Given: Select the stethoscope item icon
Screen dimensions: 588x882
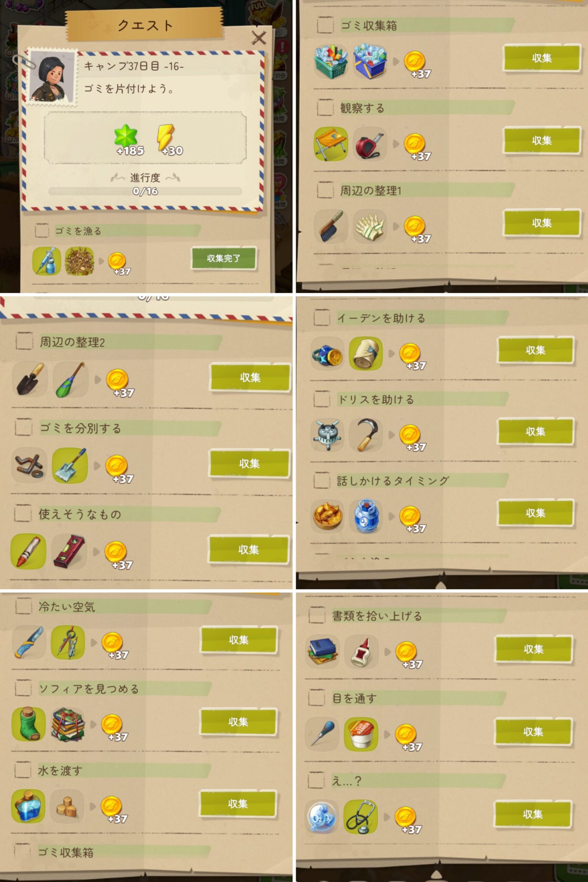Looking at the screenshot, I should (x=360, y=817).
